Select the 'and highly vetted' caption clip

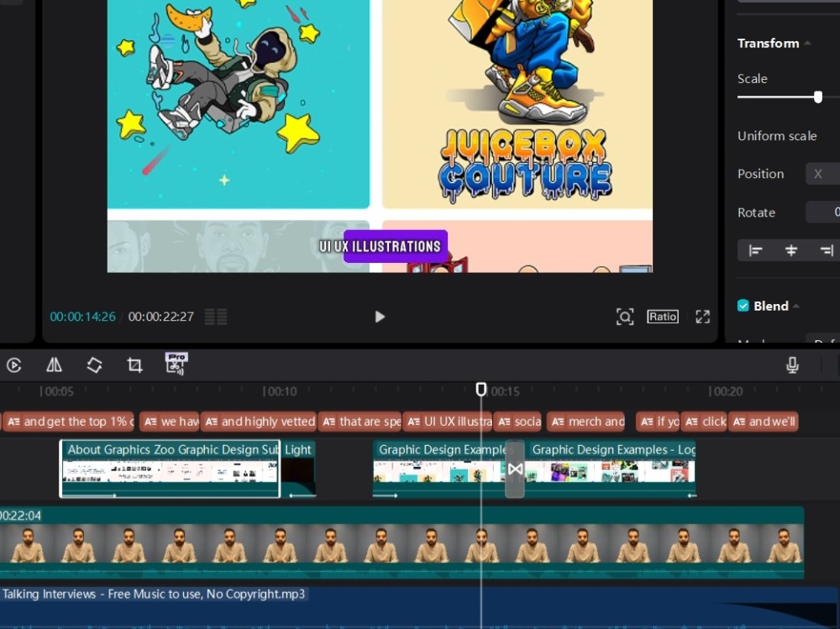point(259,422)
